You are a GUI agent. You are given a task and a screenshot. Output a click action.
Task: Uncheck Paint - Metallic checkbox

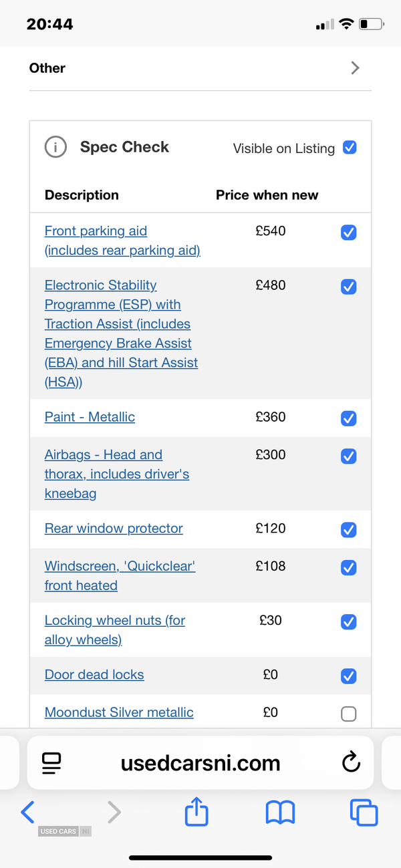pyautogui.click(x=348, y=418)
